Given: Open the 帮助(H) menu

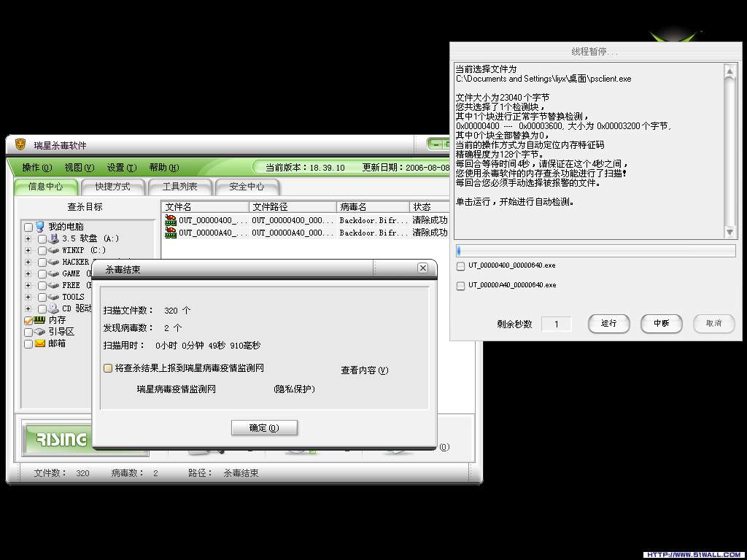Looking at the screenshot, I should pos(164,168).
